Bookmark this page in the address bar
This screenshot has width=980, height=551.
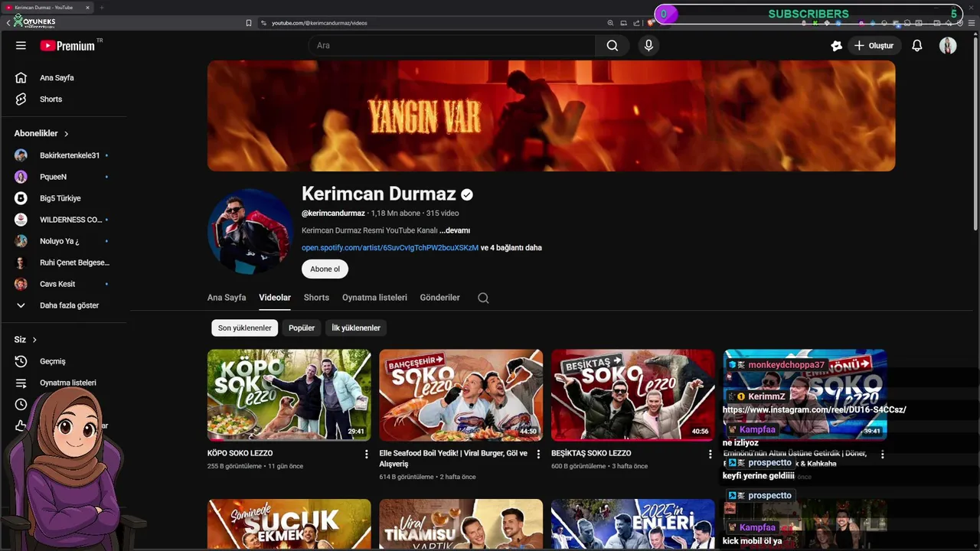249,23
